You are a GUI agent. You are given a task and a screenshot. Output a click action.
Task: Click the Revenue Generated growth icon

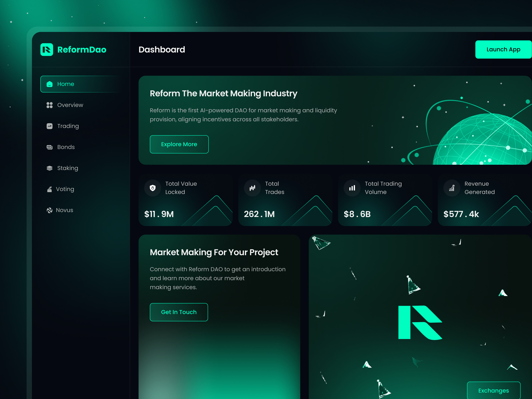click(x=452, y=188)
